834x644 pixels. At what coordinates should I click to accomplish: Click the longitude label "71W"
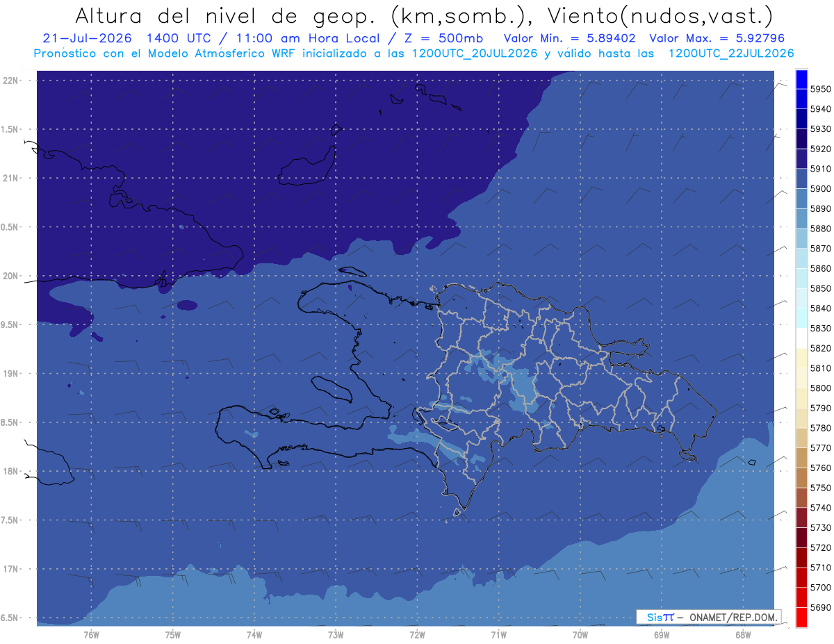tap(498, 635)
